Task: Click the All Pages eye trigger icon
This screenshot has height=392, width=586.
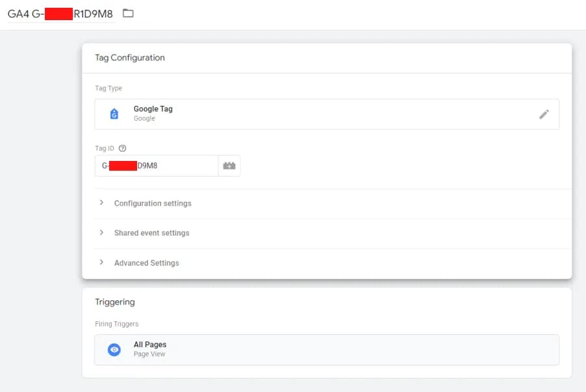Action: (114, 349)
